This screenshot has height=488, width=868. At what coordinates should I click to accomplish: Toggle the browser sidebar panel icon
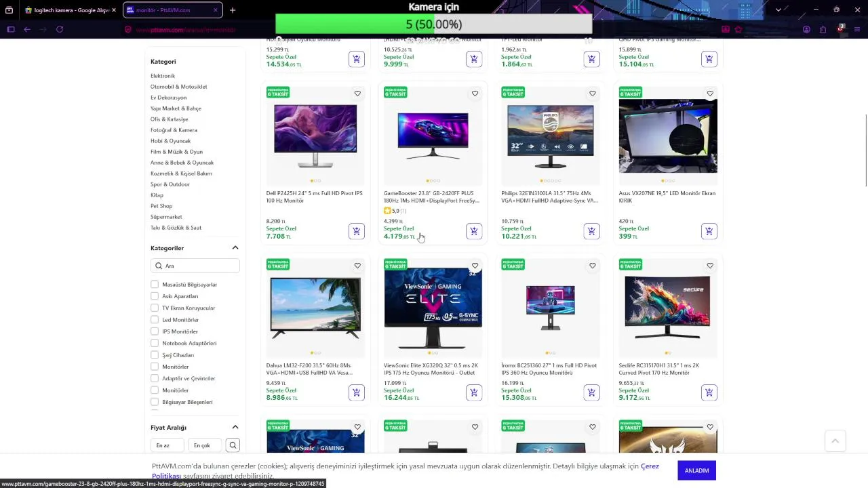(x=11, y=29)
